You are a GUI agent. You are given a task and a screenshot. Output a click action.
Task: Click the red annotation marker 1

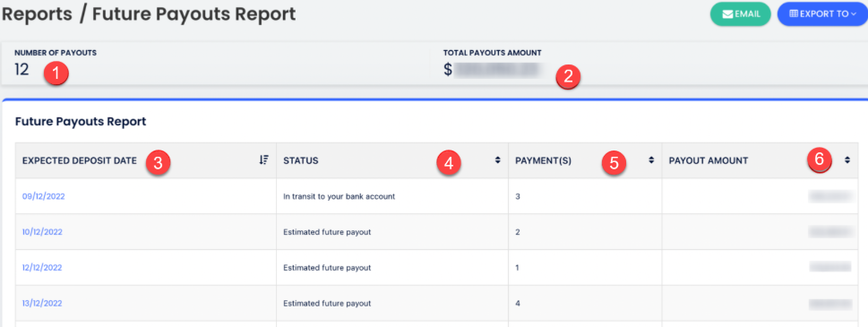click(x=57, y=73)
